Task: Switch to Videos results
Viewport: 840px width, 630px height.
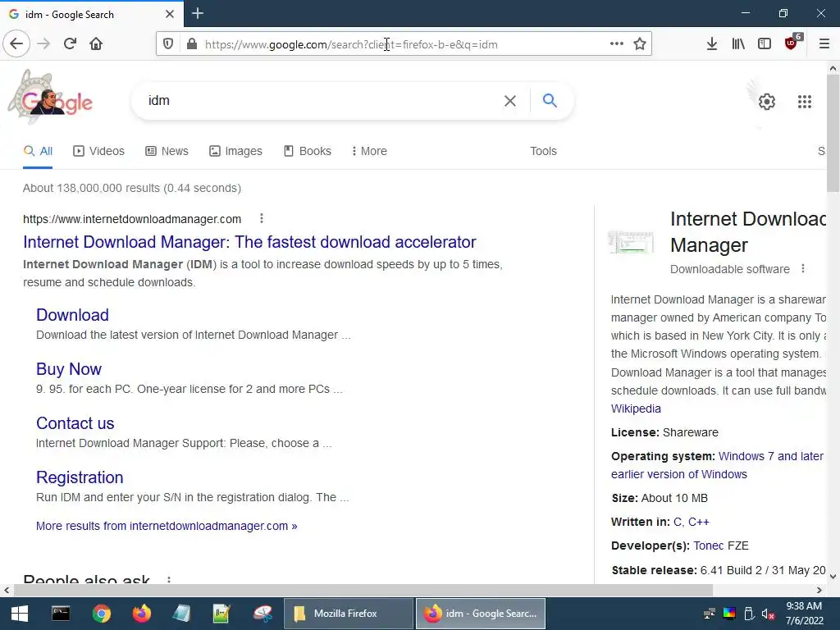Action: point(98,151)
